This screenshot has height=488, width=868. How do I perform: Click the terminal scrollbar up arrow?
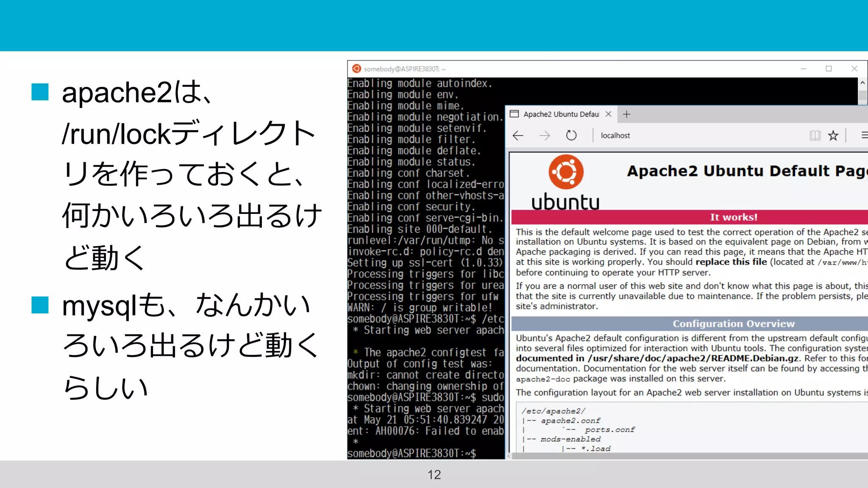tap(862, 83)
